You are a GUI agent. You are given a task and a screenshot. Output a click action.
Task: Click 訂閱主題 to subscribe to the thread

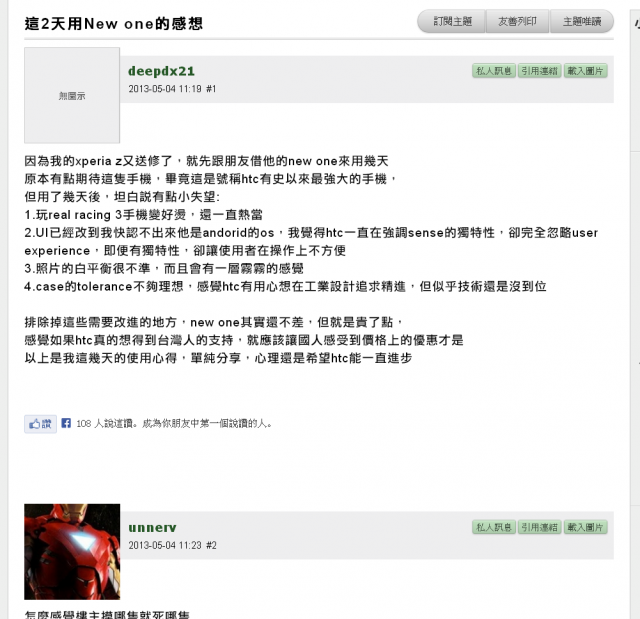click(452, 21)
